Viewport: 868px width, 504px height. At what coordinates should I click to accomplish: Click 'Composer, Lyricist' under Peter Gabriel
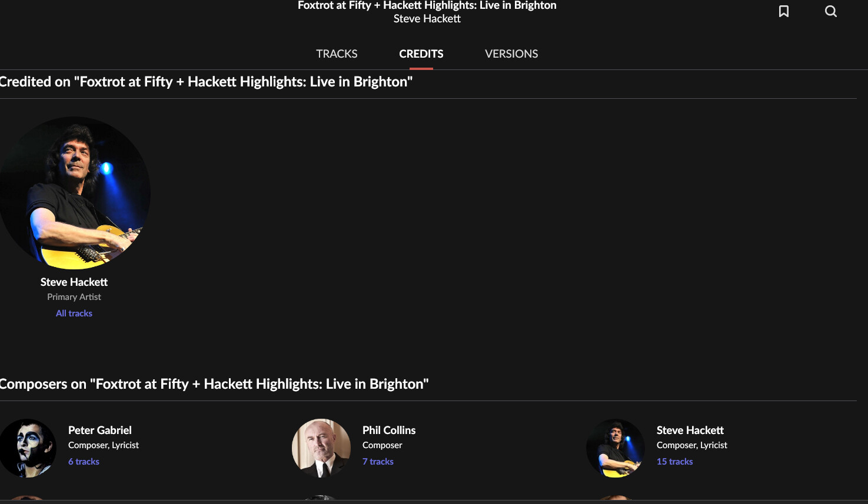point(104,445)
